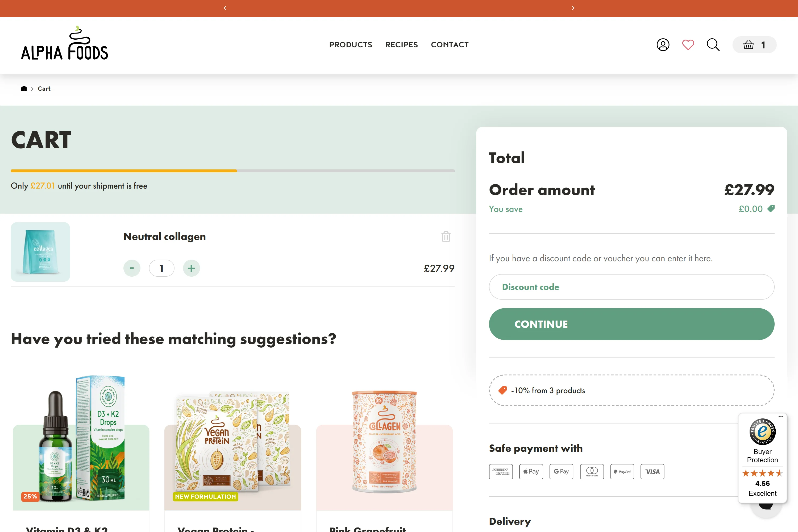
Task: Click the Alpha Foods logo
Action: point(64,43)
